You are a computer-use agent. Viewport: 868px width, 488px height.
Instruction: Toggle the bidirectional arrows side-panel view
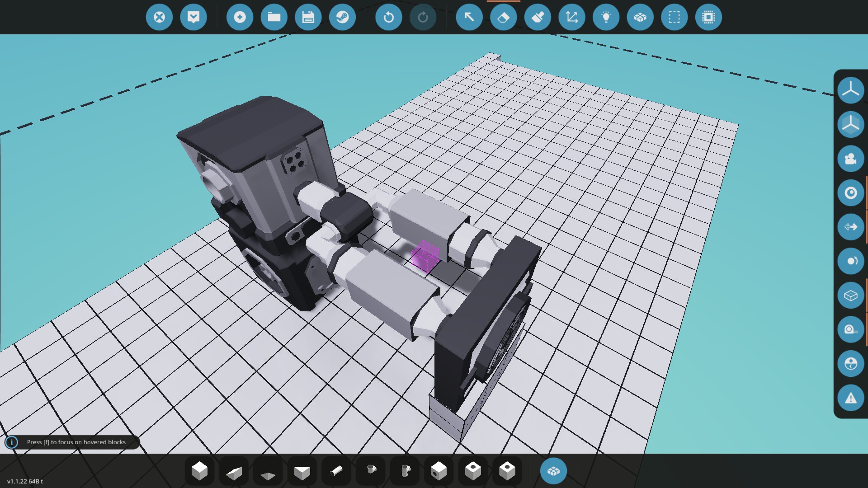click(850, 227)
